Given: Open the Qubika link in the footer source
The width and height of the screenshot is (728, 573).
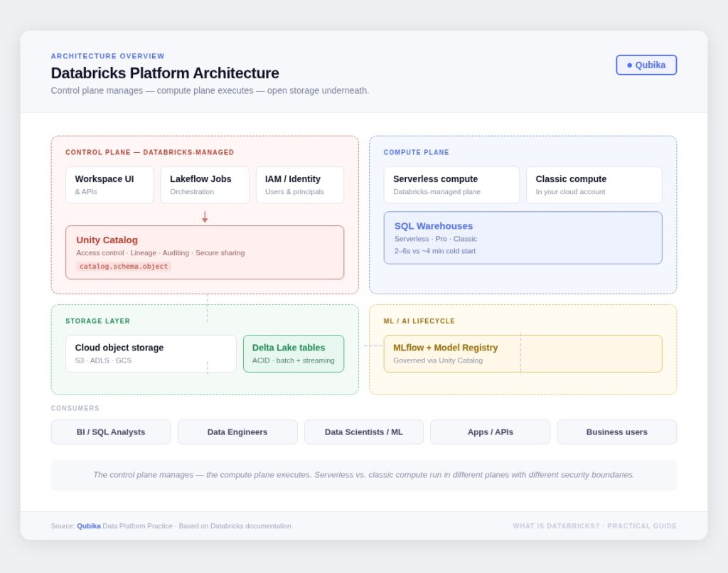Looking at the screenshot, I should coord(89,526).
